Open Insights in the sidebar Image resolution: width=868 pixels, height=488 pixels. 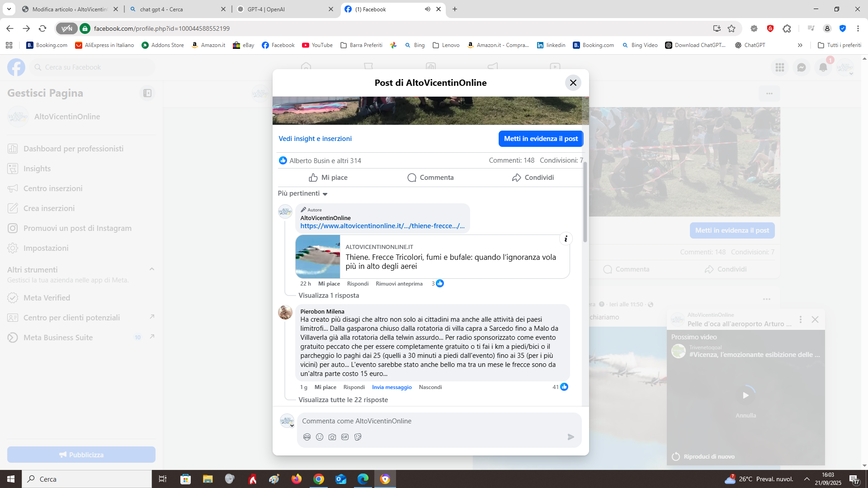pyautogui.click(x=81, y=169)
